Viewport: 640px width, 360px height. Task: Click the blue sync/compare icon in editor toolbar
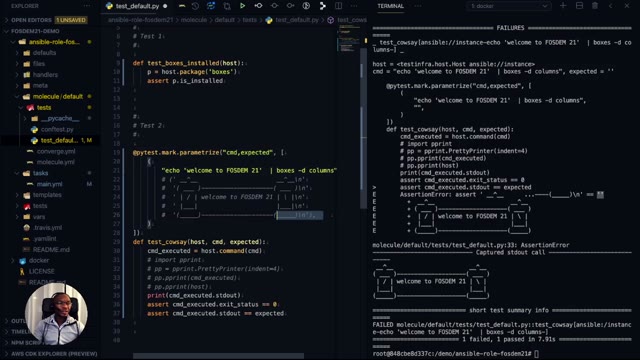click(x=211, y=6)
